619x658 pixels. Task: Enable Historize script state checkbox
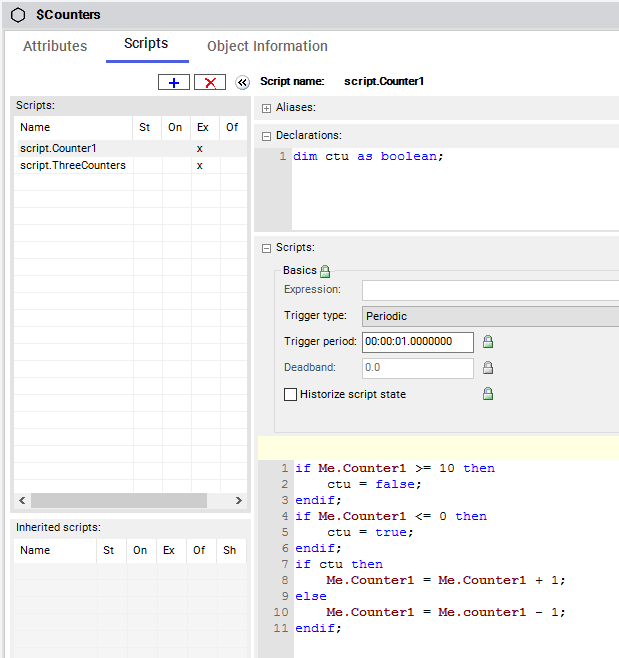(291, 395)
